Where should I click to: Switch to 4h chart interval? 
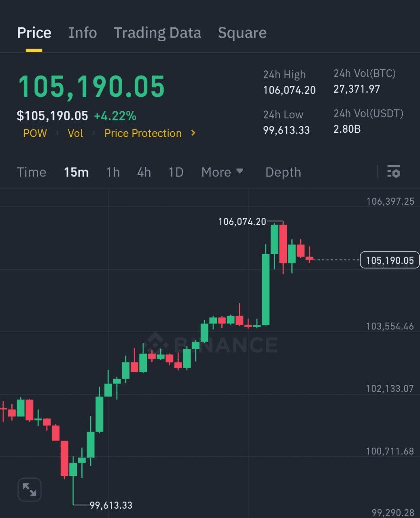coord(144,172)
